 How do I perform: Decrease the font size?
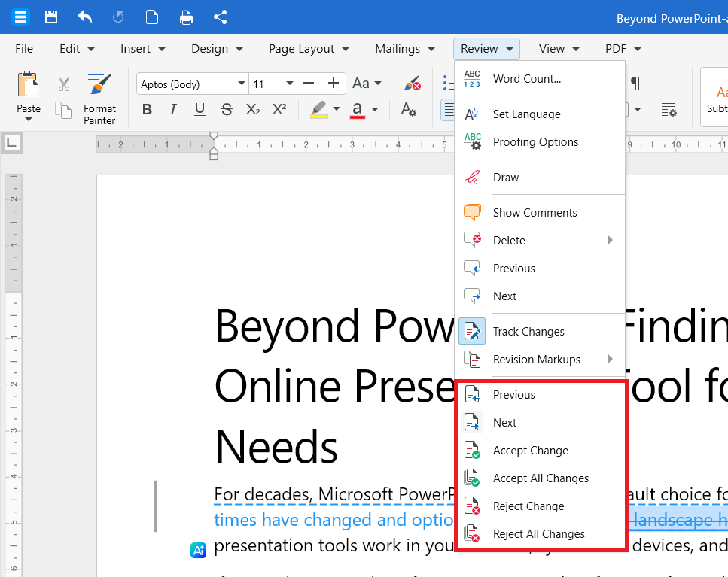click(308, 84)
